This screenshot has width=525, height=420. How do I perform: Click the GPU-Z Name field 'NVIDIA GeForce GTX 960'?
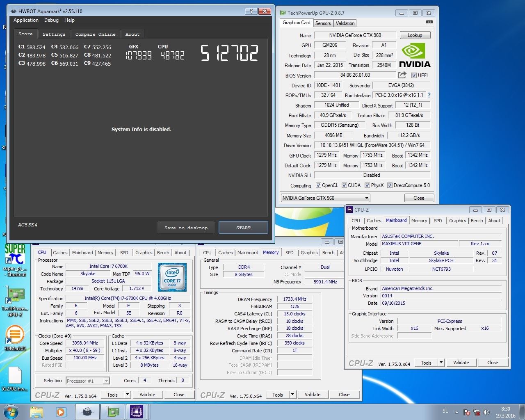(x=355, y=35)
